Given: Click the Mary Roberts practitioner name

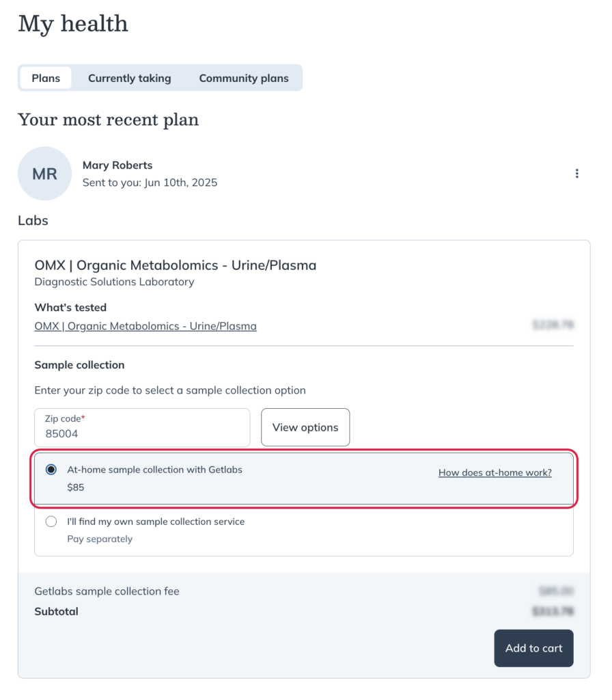Looking at the screenshot, I should pos(117,165).
